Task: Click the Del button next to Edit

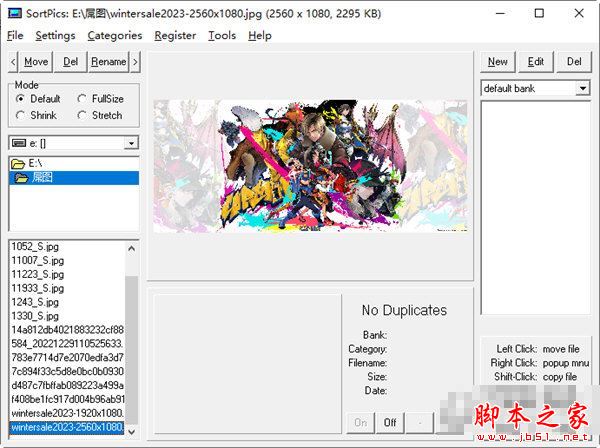Action: pyautogui.click(x=574, y=62)
